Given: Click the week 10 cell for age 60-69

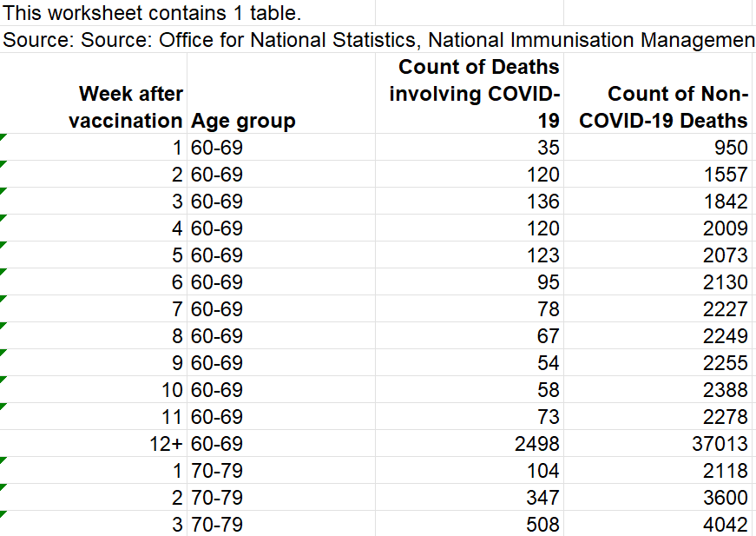Looking at the screenshot, I should (93, 389).
